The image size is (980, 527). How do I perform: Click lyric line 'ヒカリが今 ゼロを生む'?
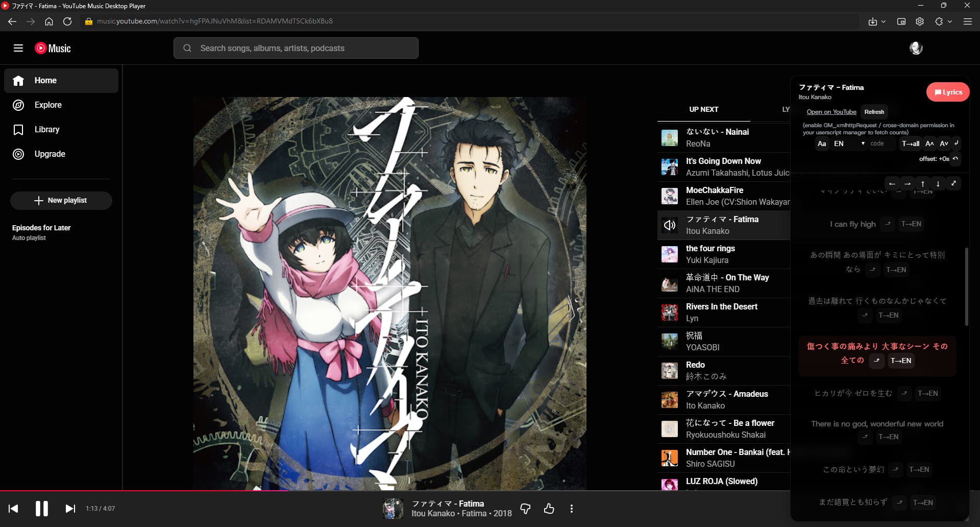(x=853, y=393)
